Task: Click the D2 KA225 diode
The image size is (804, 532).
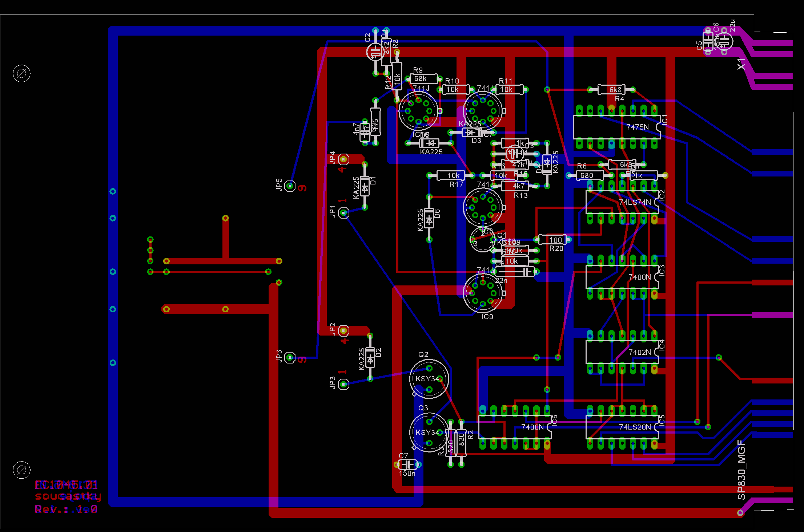Action: point(370,358)
